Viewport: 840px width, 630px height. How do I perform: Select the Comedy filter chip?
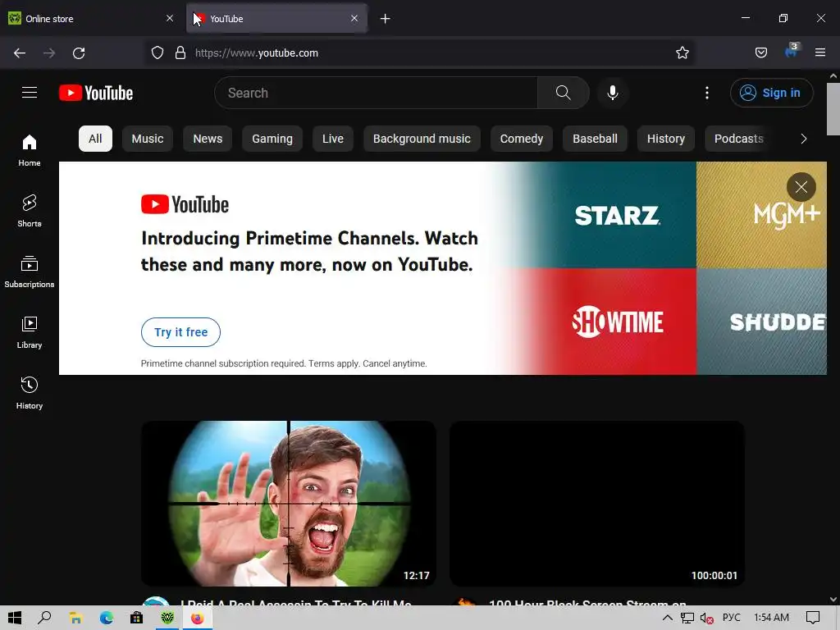521,139
